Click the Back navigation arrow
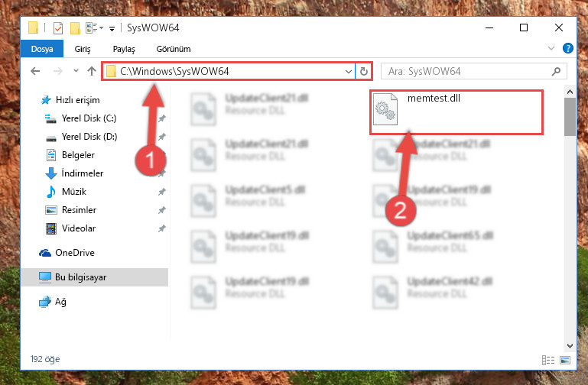 (x=35, y=71)
